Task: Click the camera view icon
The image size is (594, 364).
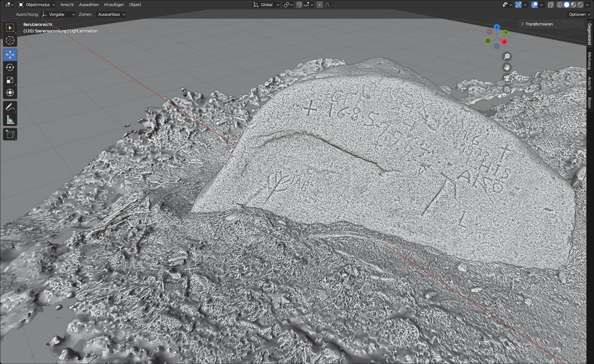Action: point(507,78)
